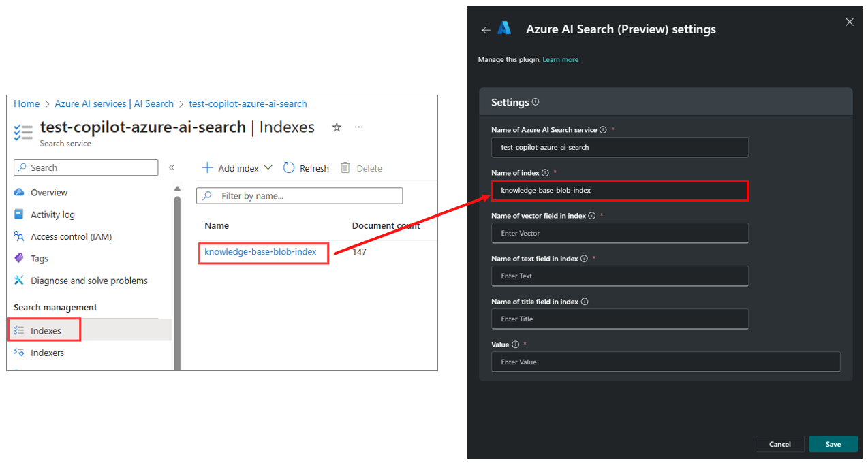Click the Delete trash icon on the toolbar
The height and width of the screenshot is (463, 868).
pos(347,167)
